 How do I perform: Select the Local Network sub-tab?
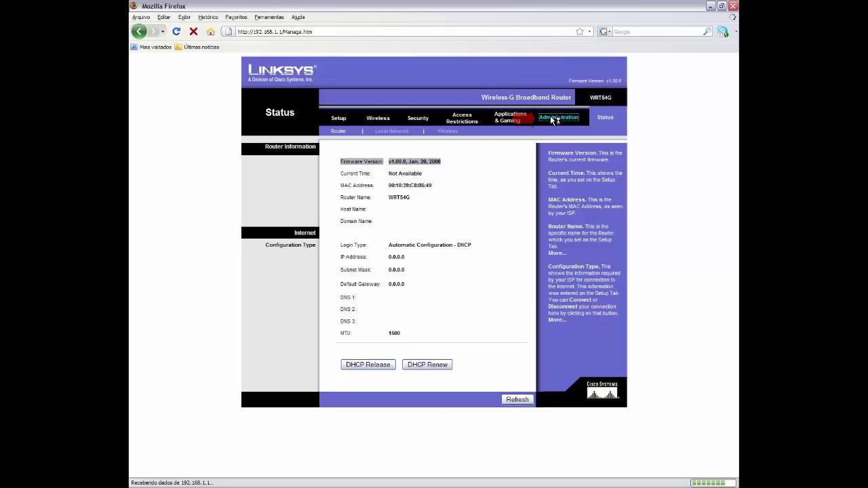(x=392, y=131)
